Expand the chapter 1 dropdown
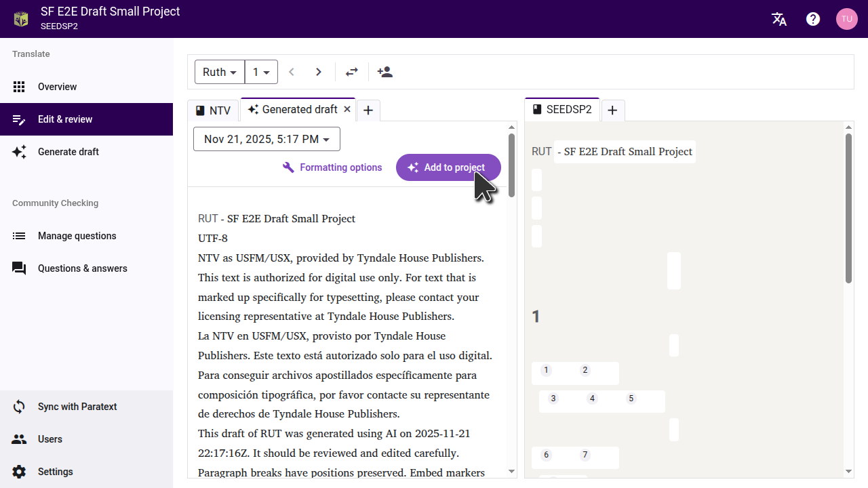The image size is (868, 488). pos(261,72)
